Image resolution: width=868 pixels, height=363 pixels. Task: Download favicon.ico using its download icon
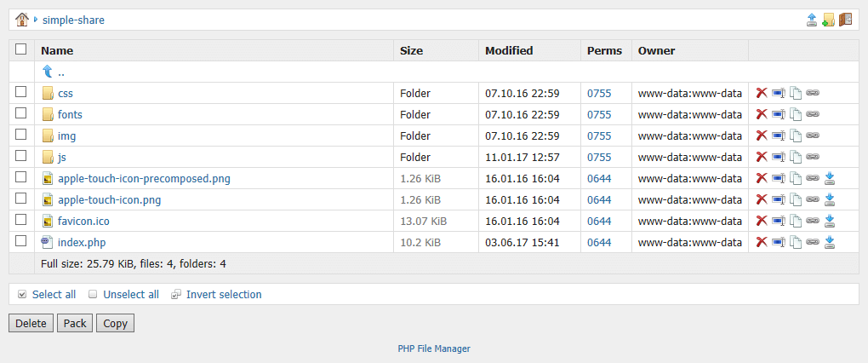click(x=830, y=221)
